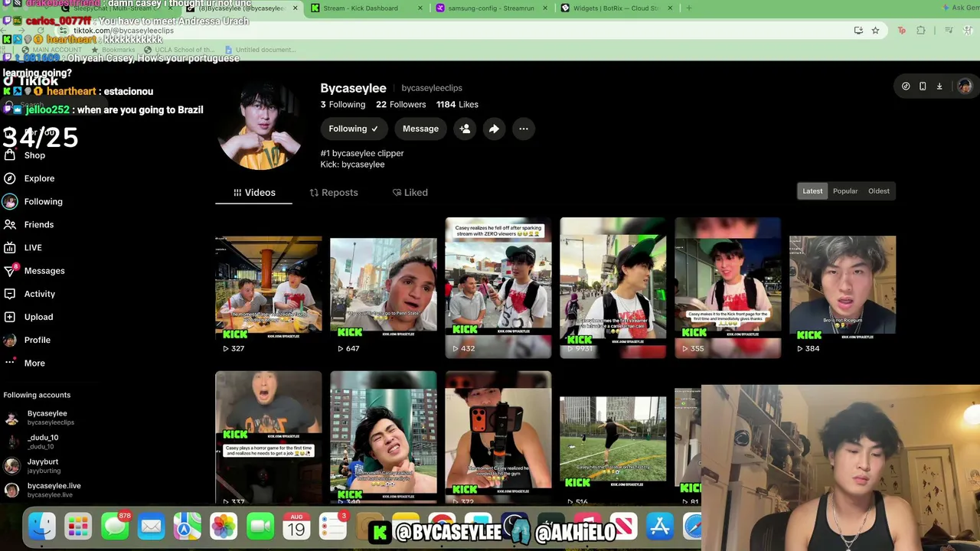This screenshot has width=980, height=551.
Task: Sort videos by Oldest
Action: pos(879,191)
